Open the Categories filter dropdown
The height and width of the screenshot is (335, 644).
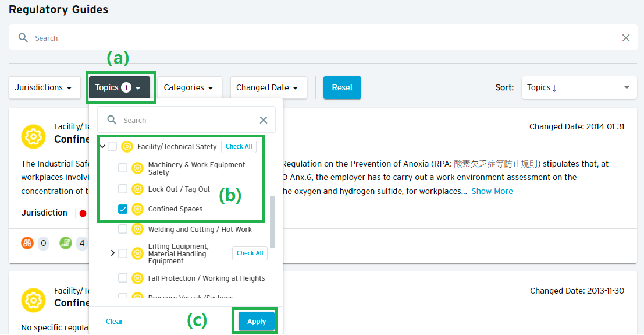190,87
